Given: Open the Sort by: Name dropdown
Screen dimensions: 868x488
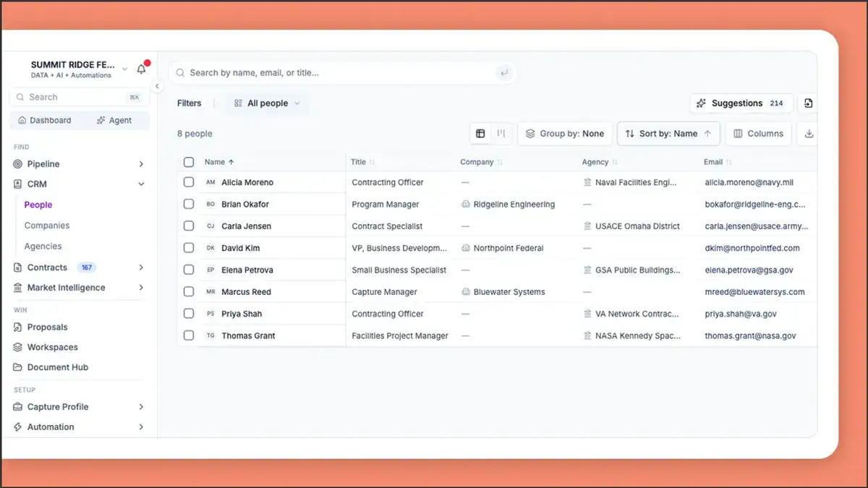Looking at the screenshot, I should click(668, 134).
